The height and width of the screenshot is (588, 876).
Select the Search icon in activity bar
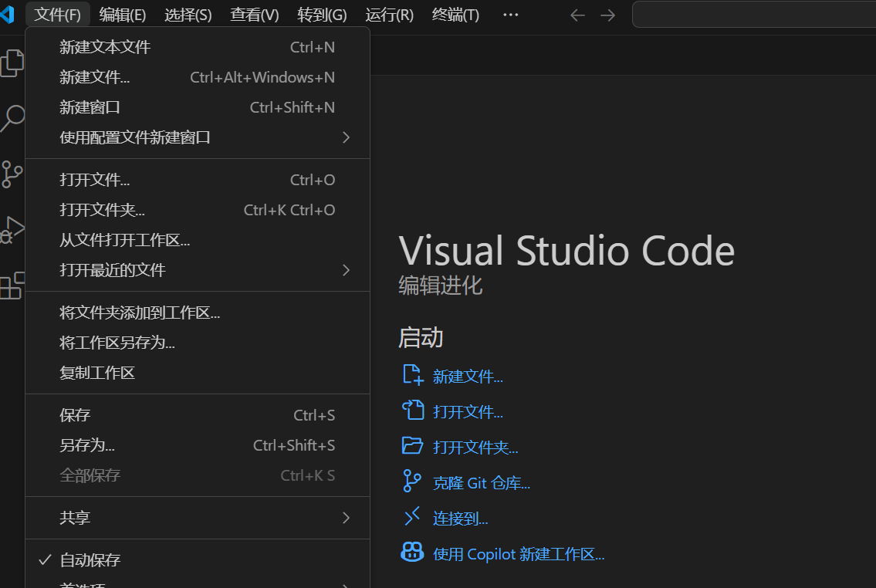[x=12, y=119]
